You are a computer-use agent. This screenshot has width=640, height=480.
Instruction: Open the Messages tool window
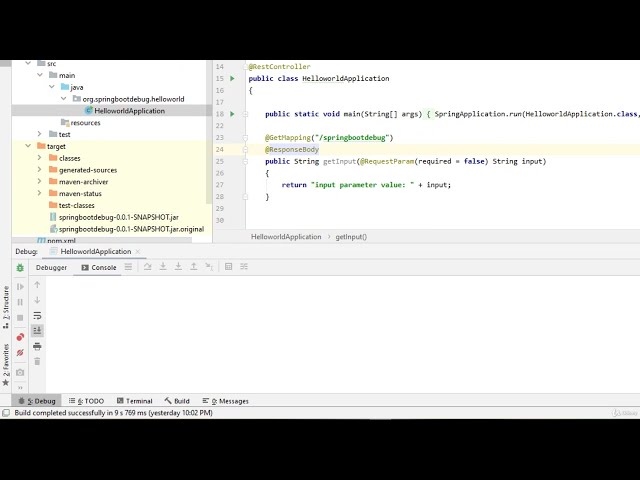tap(225, 401)
